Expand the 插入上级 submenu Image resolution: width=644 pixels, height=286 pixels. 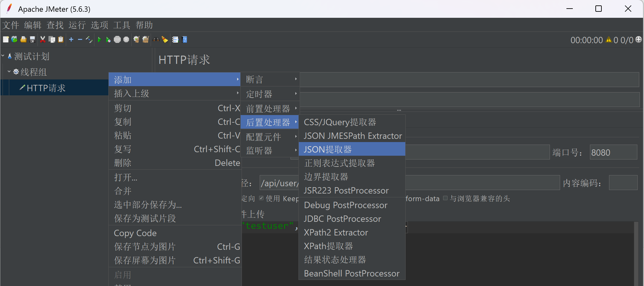pyautogui.click(x=175, y=93)
